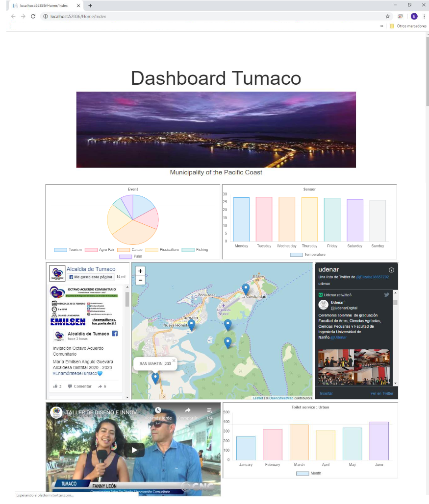Open the Chrome three-dot menu
Image resolution: width=429 pixels, height=504 pixels.
click(x=424, y=16)
